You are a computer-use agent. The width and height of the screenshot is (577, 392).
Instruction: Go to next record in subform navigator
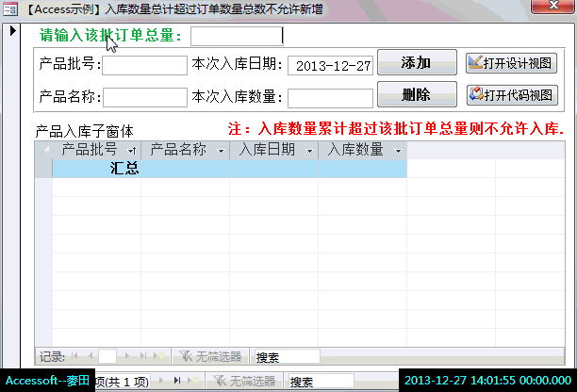127,355
